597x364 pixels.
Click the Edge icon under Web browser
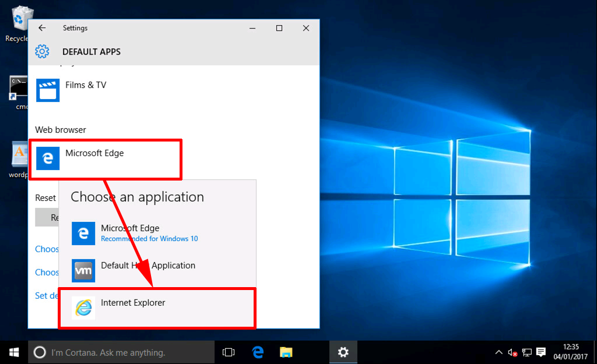48,158
